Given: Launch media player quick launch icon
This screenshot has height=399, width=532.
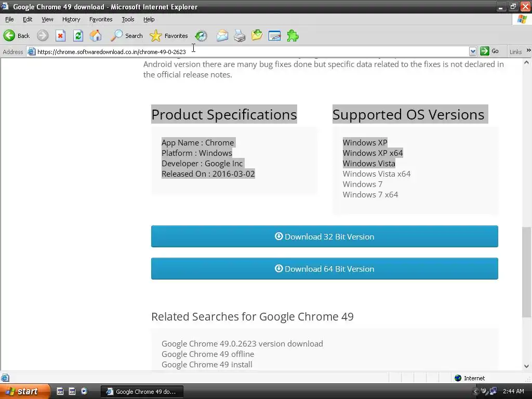Looking at the screenshot, I should click(x=84, y=391).
